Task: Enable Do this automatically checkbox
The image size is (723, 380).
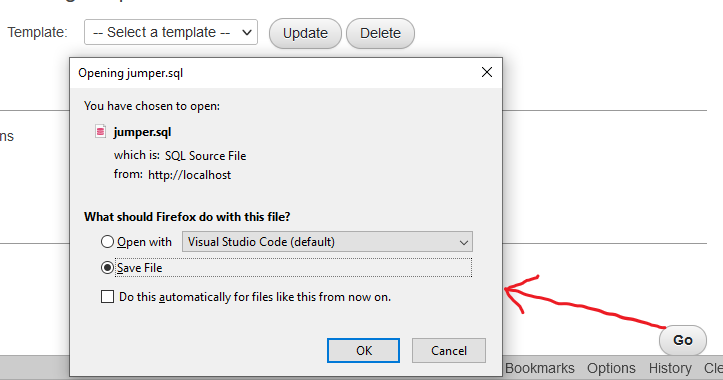Action: [x=107, y=297]
